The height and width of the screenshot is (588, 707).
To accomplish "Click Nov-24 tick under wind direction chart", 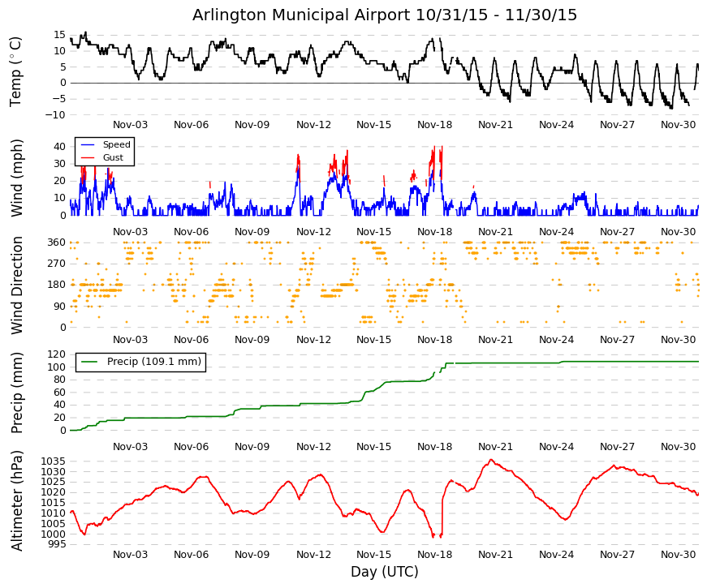I will click(x=556, y=340).
